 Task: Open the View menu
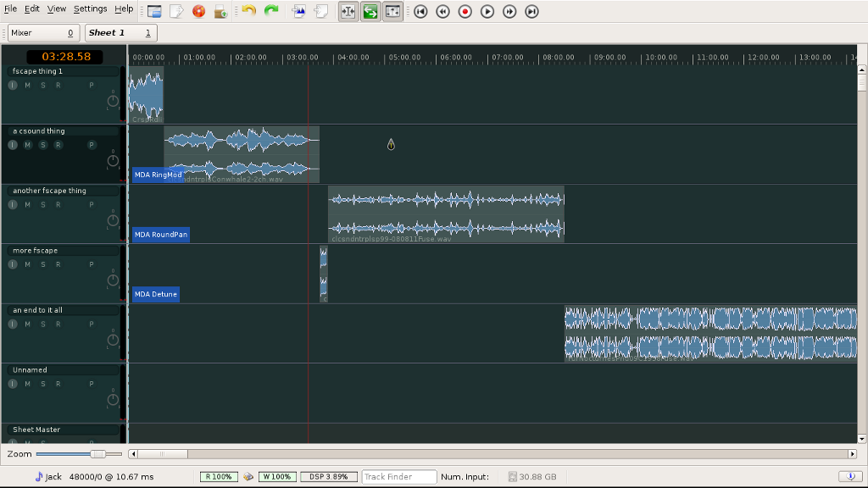(57, 8)
